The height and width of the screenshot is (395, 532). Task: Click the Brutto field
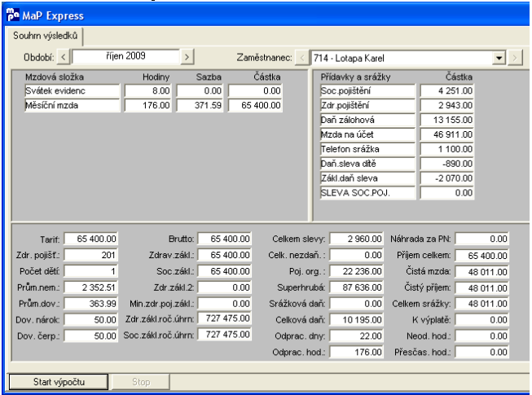pos(224,239)
